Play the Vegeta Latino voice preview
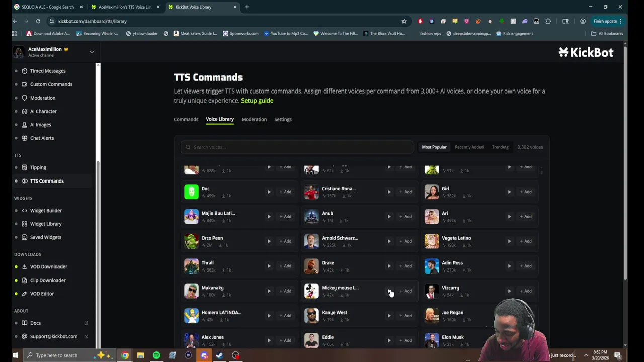The width and height of the screenshot is (644, 362). (x=509, y=241)
